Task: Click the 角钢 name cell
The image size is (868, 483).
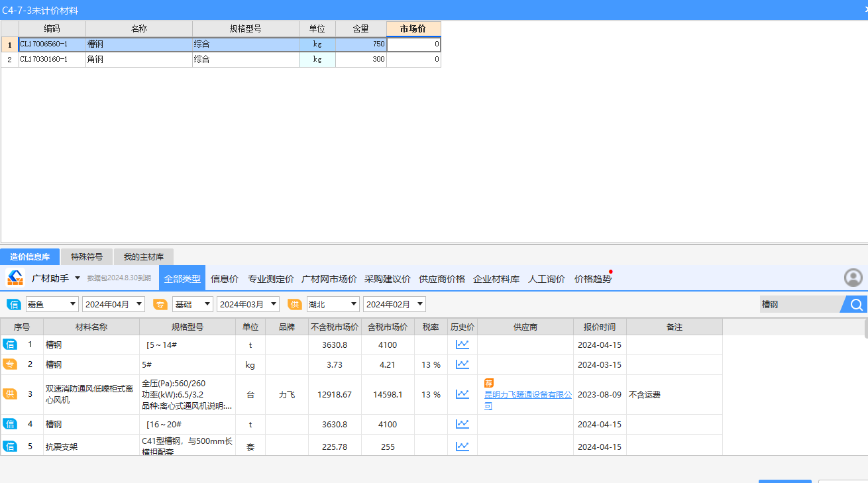Action: coord(139,59)
